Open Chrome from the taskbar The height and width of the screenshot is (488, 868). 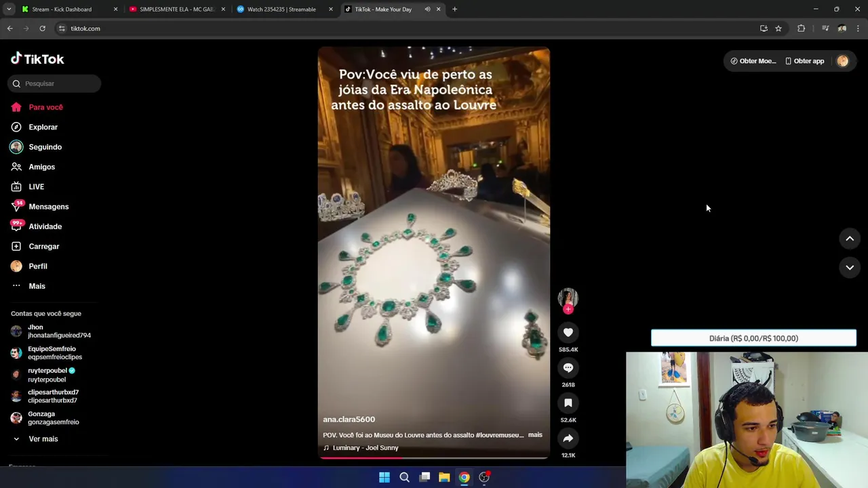click(464, 477)
